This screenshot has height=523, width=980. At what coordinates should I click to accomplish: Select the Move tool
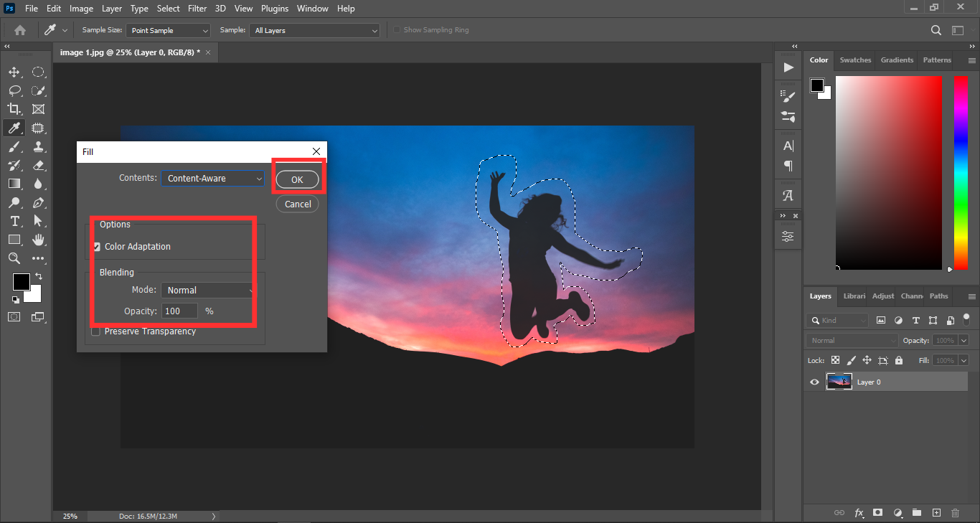click(14, 72)
